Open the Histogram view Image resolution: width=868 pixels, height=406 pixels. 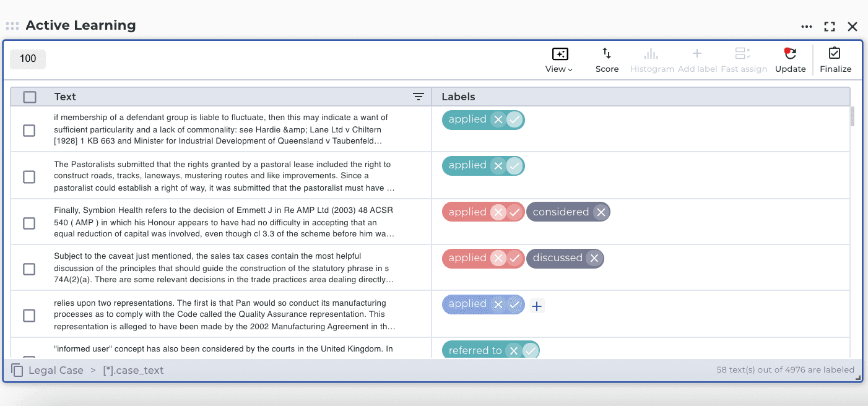[x=651, y=59]
